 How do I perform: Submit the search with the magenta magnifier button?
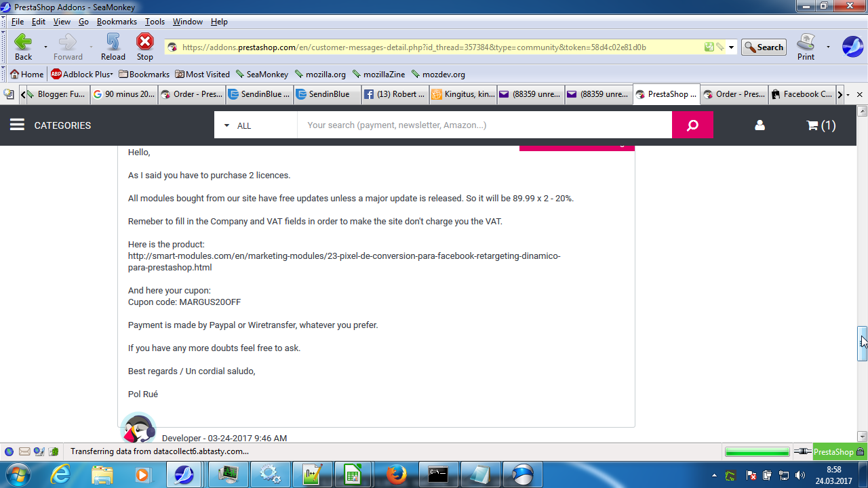692,125
